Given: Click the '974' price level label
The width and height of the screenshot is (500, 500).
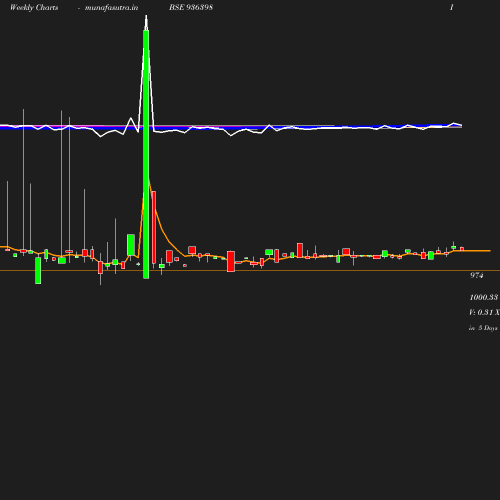Looking at the screenshot, I should pyautogui.click(x=476, y=275).
